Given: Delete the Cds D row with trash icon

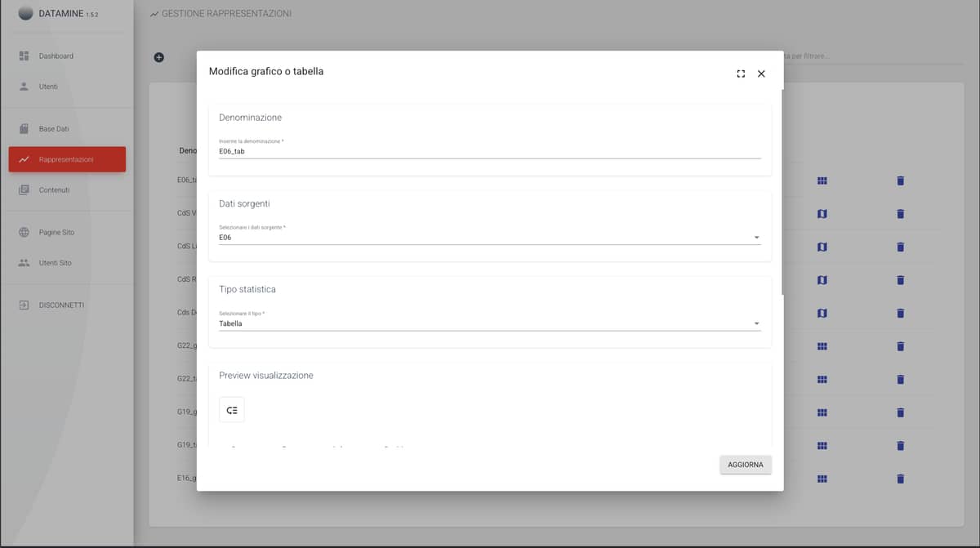Looking at the screenshot, I should 901,313.
